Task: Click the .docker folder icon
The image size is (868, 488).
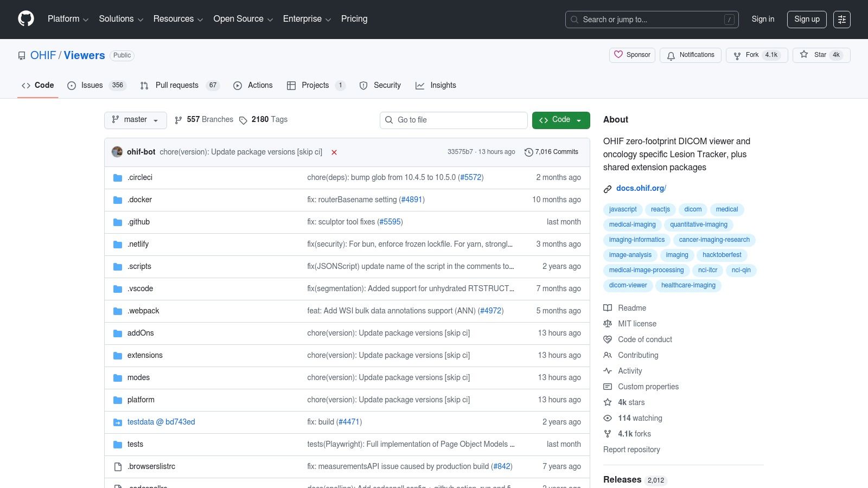Action: point(117,200)
